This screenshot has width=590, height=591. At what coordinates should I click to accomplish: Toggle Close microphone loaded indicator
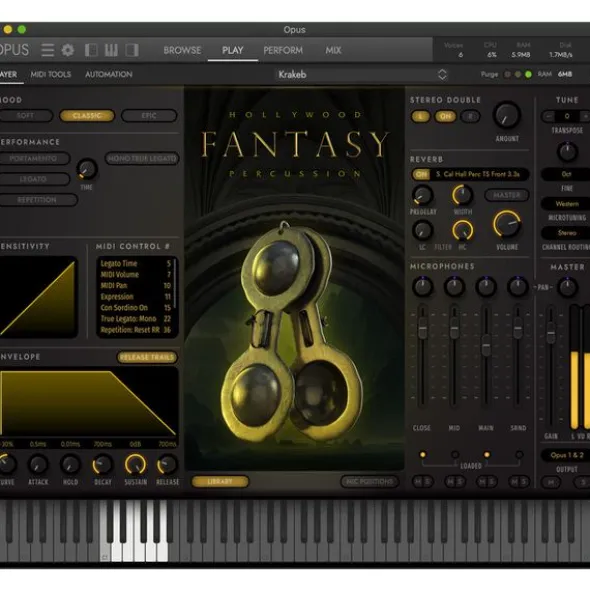coord(423,455)
